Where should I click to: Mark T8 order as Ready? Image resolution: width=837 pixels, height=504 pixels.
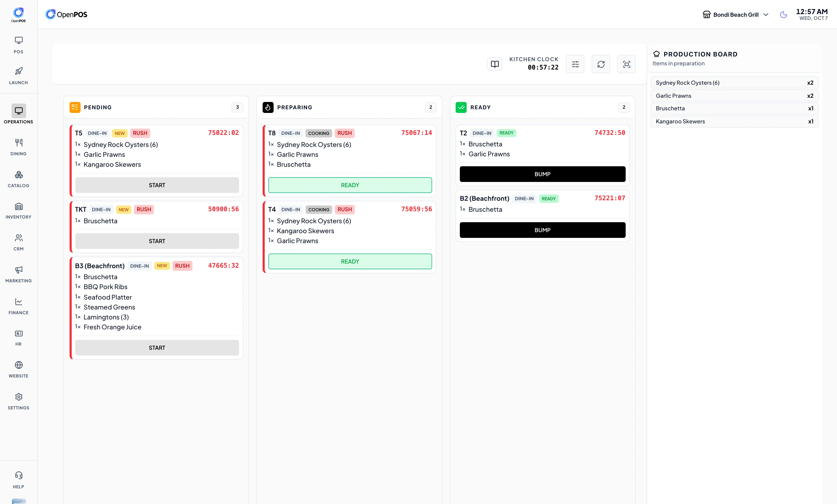click(x=350, y=185)
